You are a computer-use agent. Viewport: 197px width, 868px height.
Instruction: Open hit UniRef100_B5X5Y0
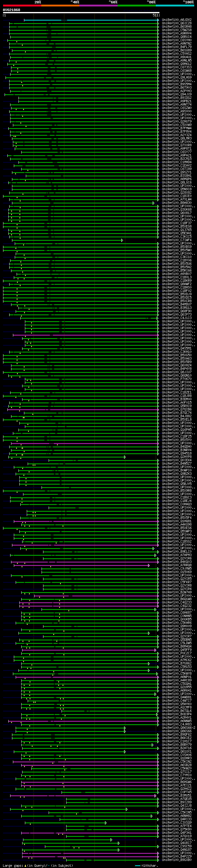coord(176,440)
